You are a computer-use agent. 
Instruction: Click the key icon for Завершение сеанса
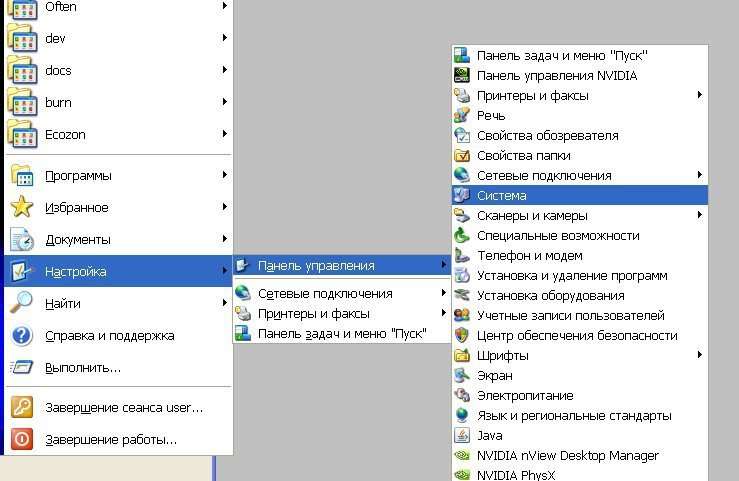[x=22, y=407]
